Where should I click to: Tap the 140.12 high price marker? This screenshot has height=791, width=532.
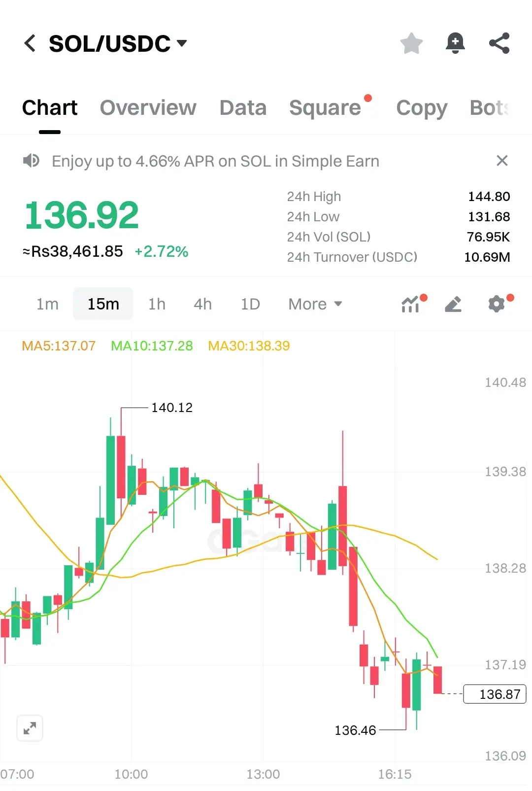coord(172,408)
